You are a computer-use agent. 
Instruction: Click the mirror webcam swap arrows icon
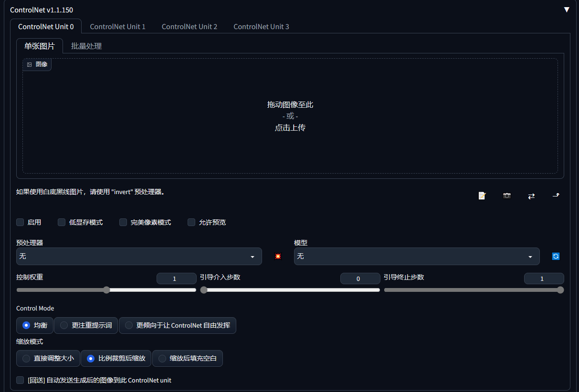click(x=531, y=196)
